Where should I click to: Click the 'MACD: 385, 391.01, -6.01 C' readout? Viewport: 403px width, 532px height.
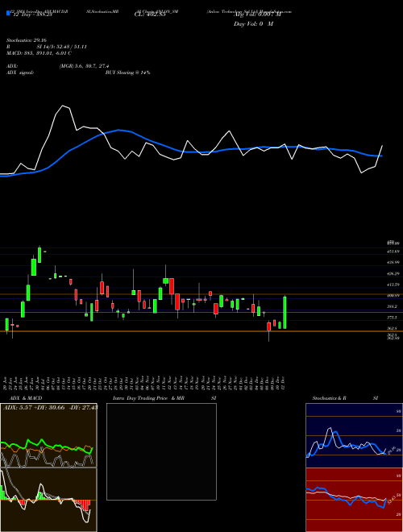[x=39, y=53]
